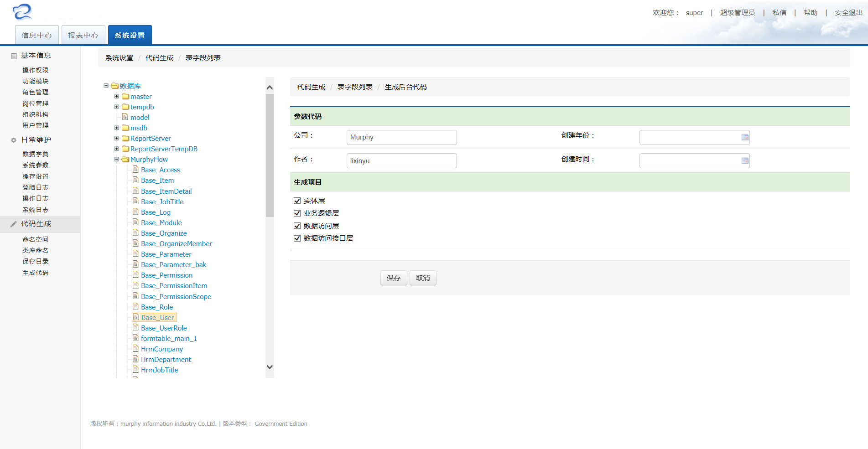Viewport: 868px width, 449px height.
Task: Click the master folder icon
Action: tap(125, 96)
